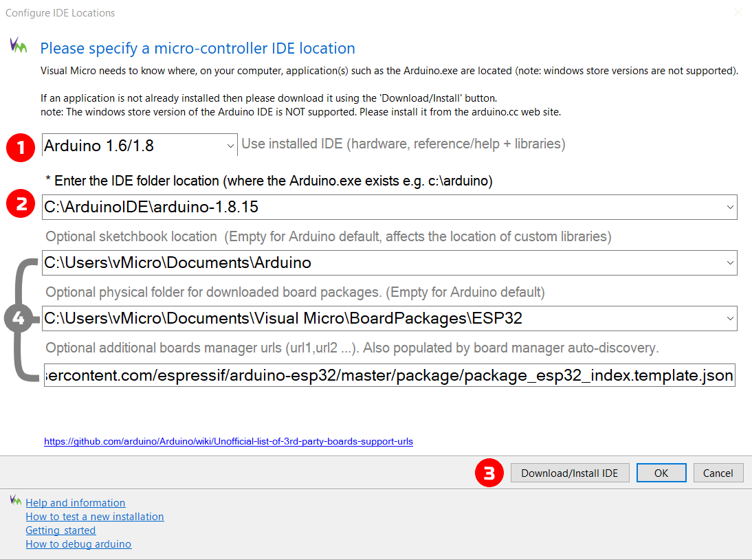The width and height of the screenshot is (752, 560).
Task: Open the How to debug arduino link
Action: tap(78, 544)
